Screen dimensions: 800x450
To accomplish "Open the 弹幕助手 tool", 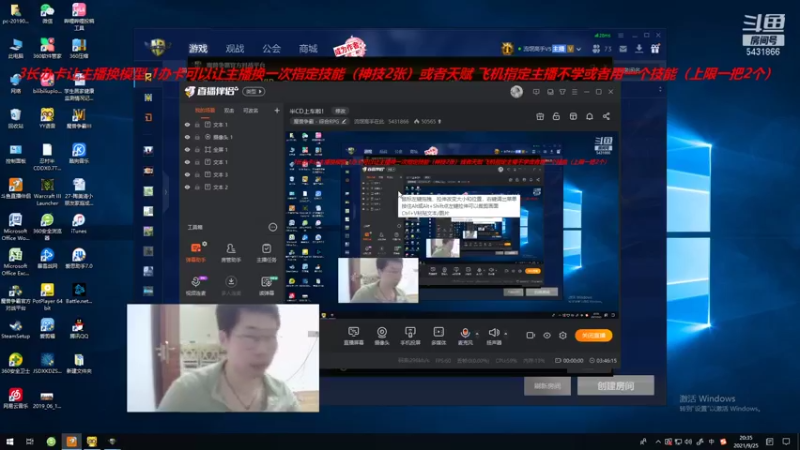I will 196,252.
